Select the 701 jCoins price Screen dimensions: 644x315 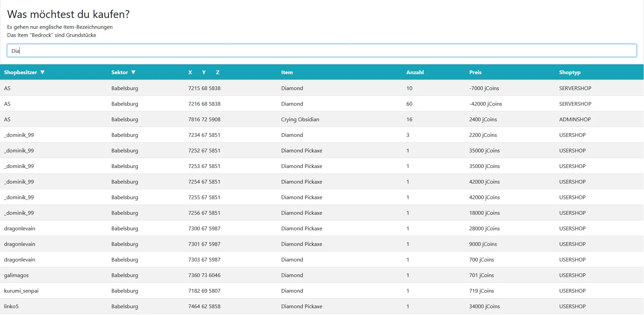(481, 275)
